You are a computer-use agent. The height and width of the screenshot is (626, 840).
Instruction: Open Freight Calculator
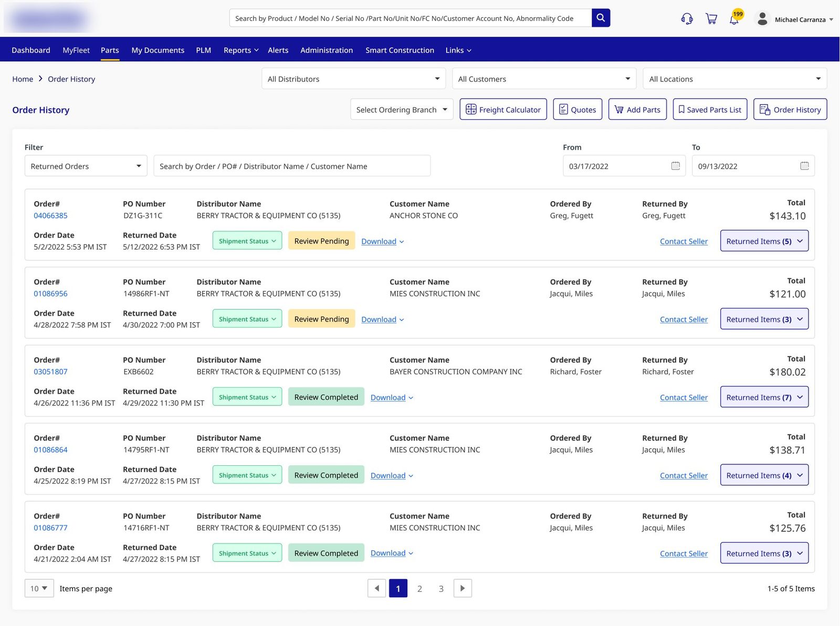tap(503, 109)
